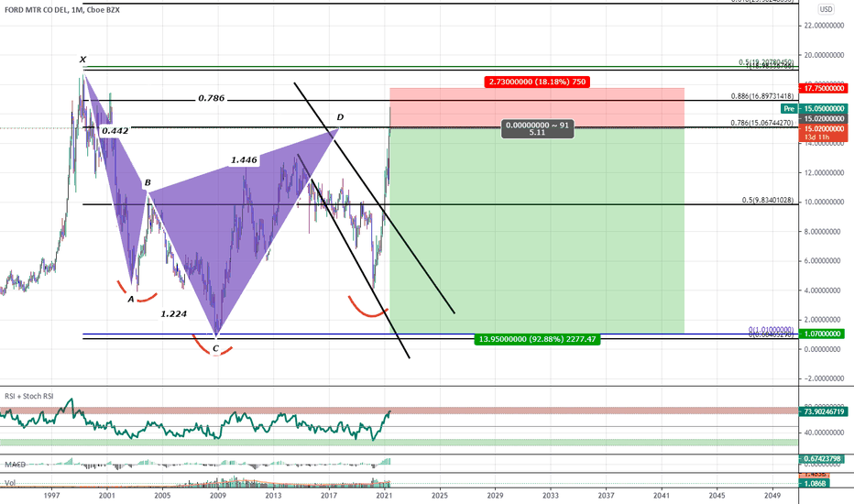Select the red stop-loss label 2.73000000 (18.18%) 750
The image size is (854, 504).
click(537, 82)
